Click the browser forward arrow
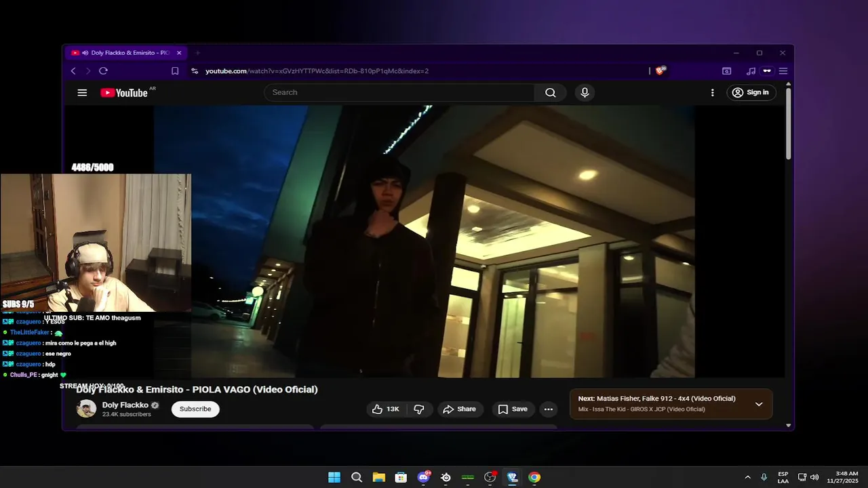868x488 pixels. click(x=87, y=71)
